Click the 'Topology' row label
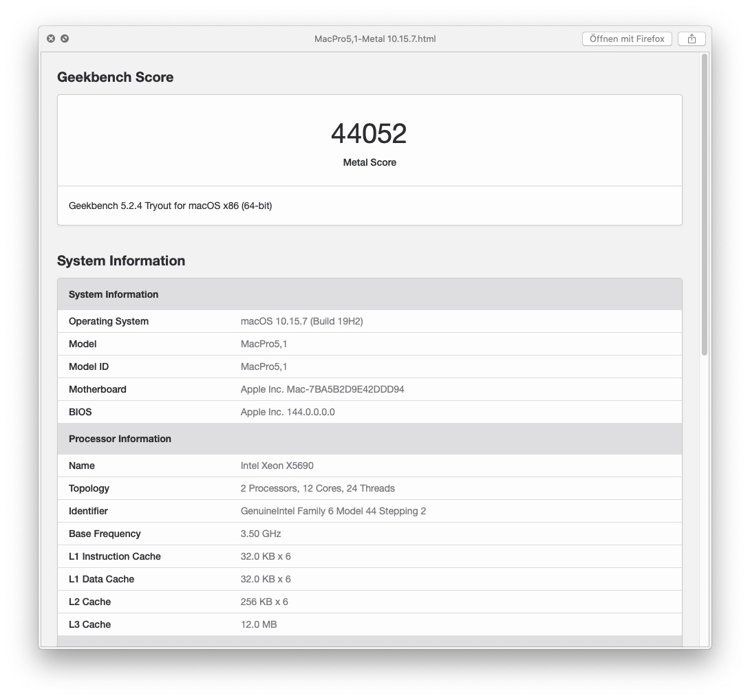 click(x=89, y=488)
